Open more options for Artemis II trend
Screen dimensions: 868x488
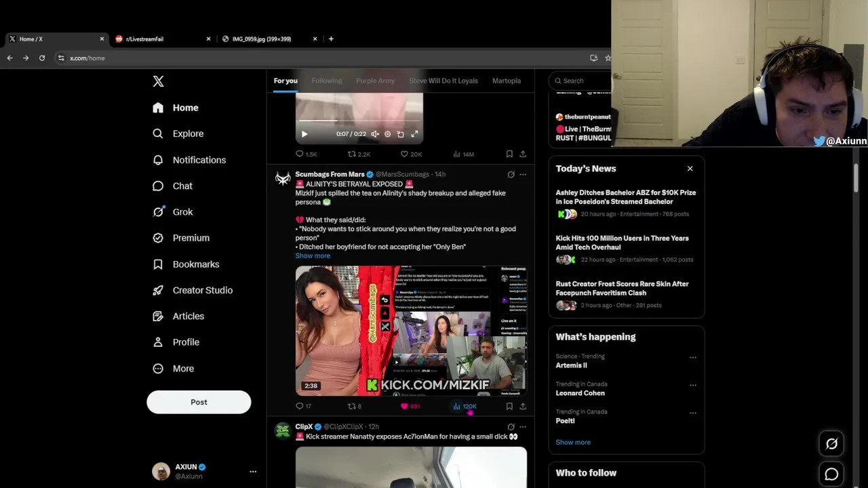point(692,357)
